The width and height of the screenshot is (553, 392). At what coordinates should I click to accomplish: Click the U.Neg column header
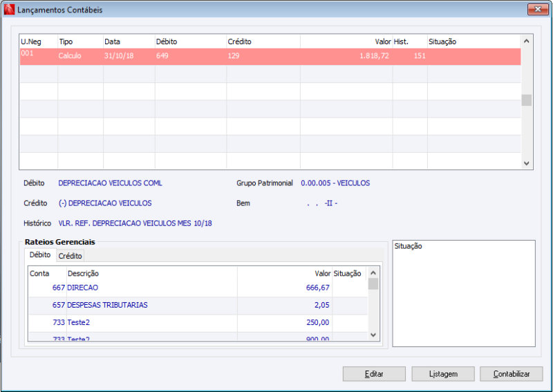[x=39, y=41]
